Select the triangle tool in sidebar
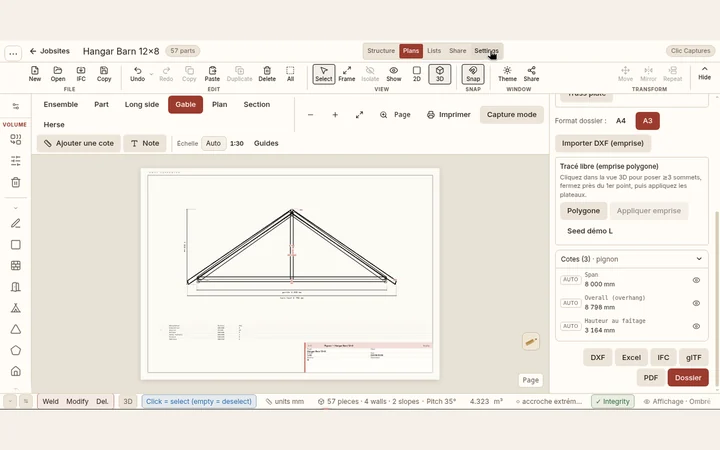This screenshot has width=720, height=450. point(16,329)
